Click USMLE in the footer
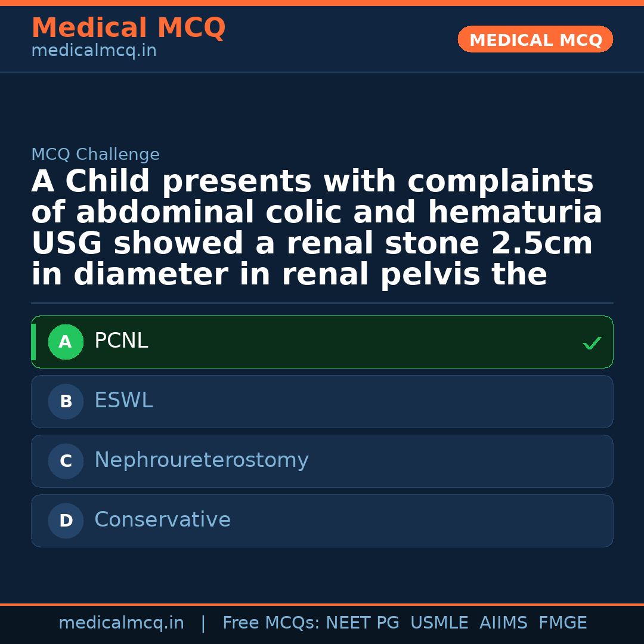644x644 pixels. coord(439,623)
